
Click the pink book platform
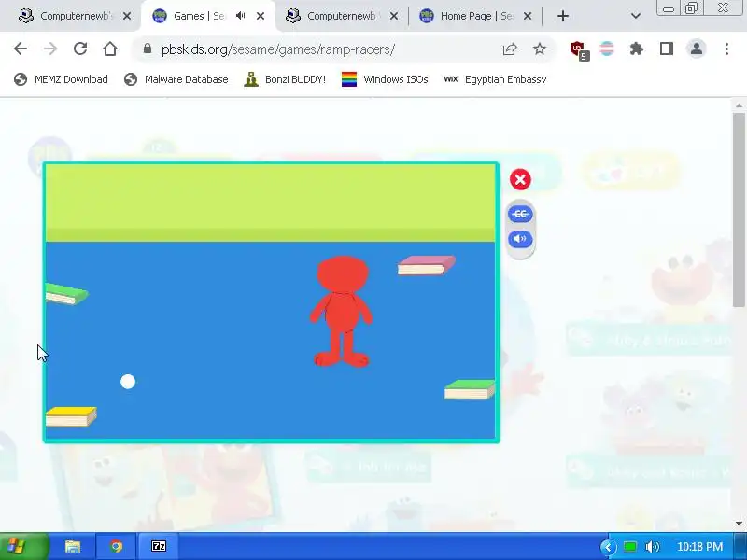point(427,265)
